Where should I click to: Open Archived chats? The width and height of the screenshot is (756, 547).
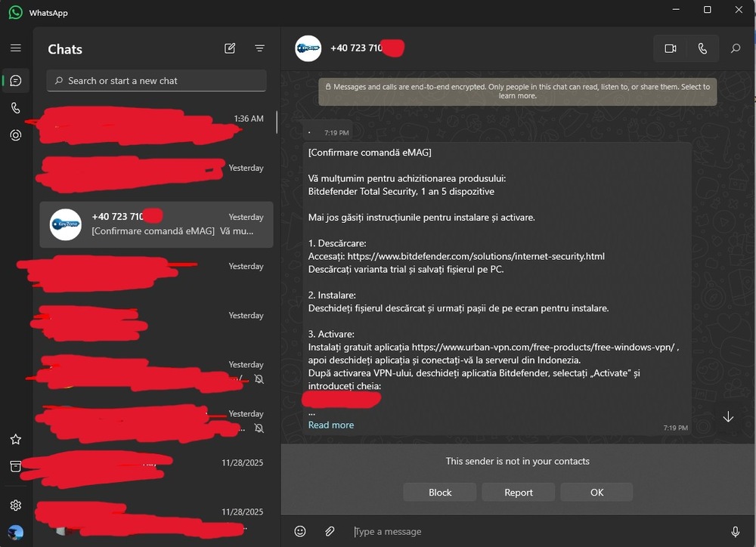(x=16, y=466)
